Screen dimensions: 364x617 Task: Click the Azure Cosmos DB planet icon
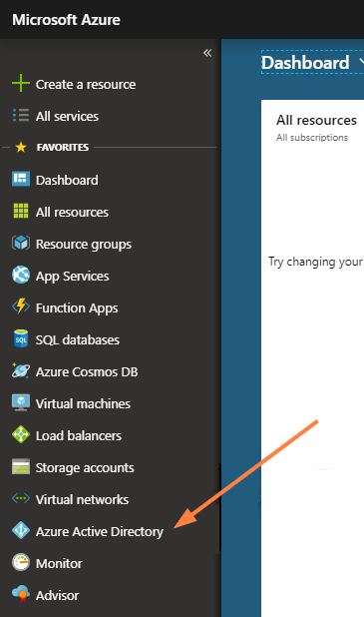pyautogui.click(x=21, y=370)
